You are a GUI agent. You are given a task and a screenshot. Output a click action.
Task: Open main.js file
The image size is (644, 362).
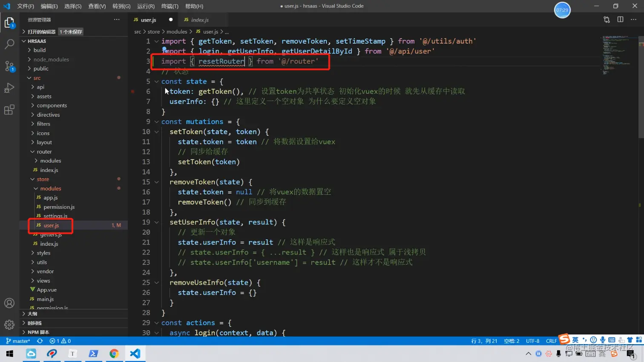(x=74, y=299)
